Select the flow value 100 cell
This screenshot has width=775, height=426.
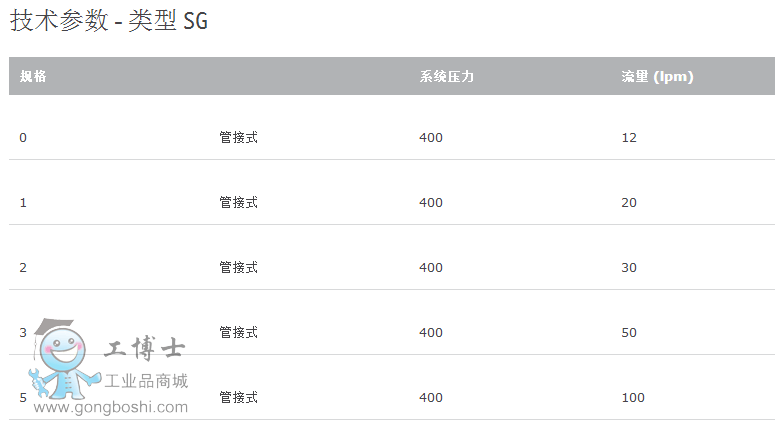[633, 398]
